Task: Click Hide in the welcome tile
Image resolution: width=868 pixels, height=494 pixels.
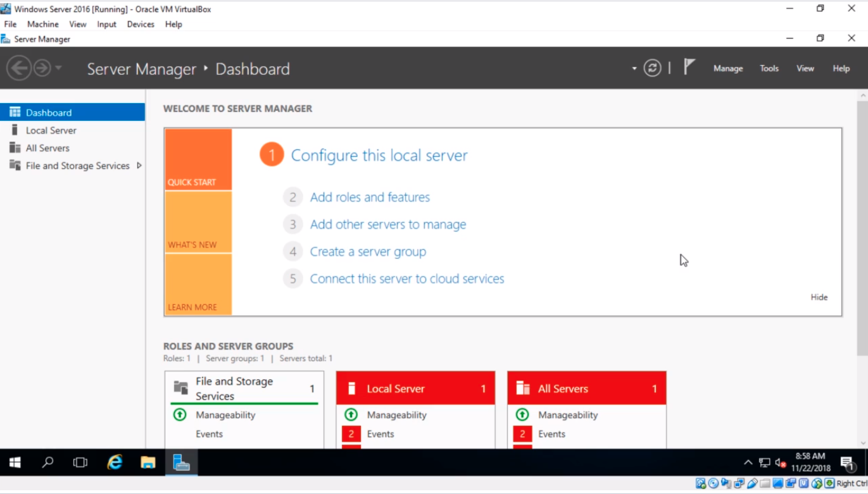Action: coord(819,297)
